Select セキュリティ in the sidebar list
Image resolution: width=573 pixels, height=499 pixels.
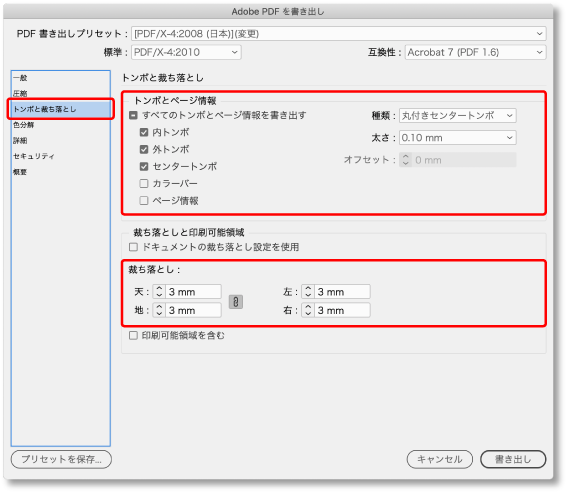click(x=61, y=156)
